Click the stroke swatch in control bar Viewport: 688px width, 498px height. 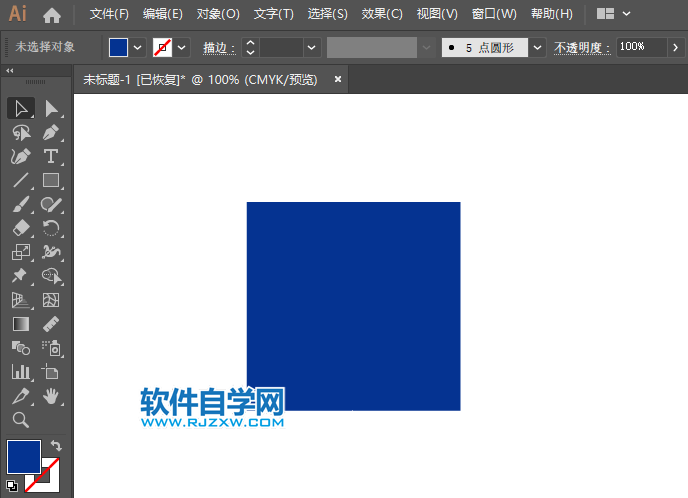[162, 47]
